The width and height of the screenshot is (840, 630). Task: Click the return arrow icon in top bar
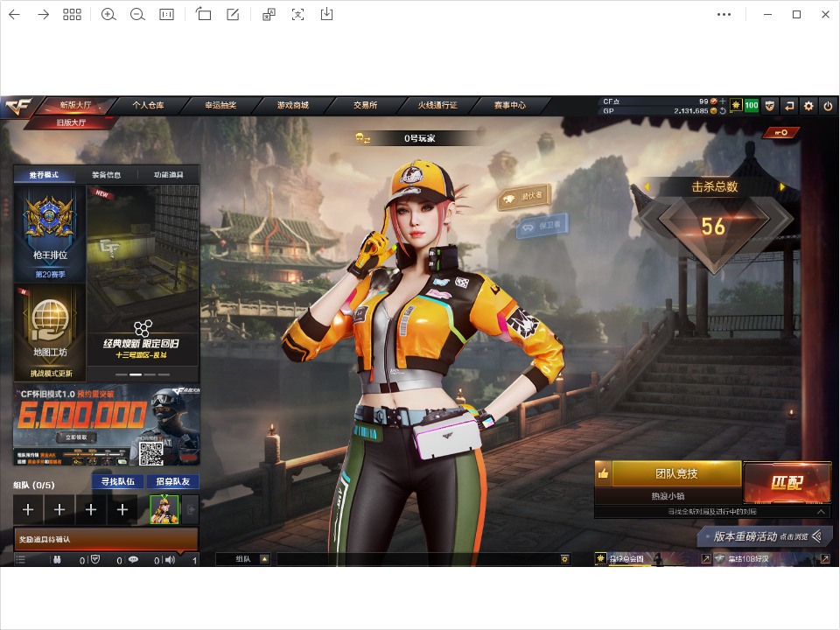789,106
